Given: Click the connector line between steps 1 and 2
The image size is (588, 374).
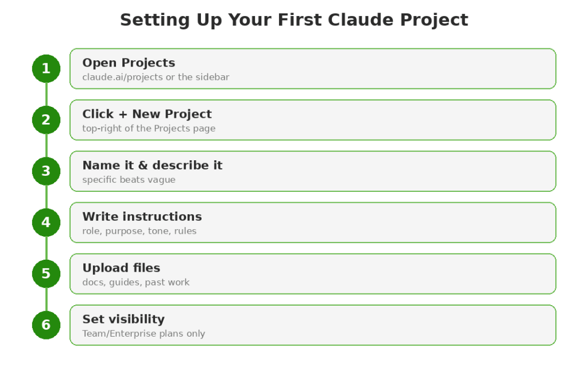Looking at the screenshot, I should point(46,94).
